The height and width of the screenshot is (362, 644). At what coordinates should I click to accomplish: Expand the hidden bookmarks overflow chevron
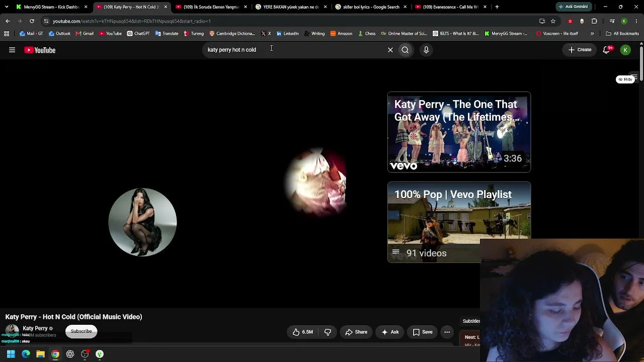tap(592, 34)
